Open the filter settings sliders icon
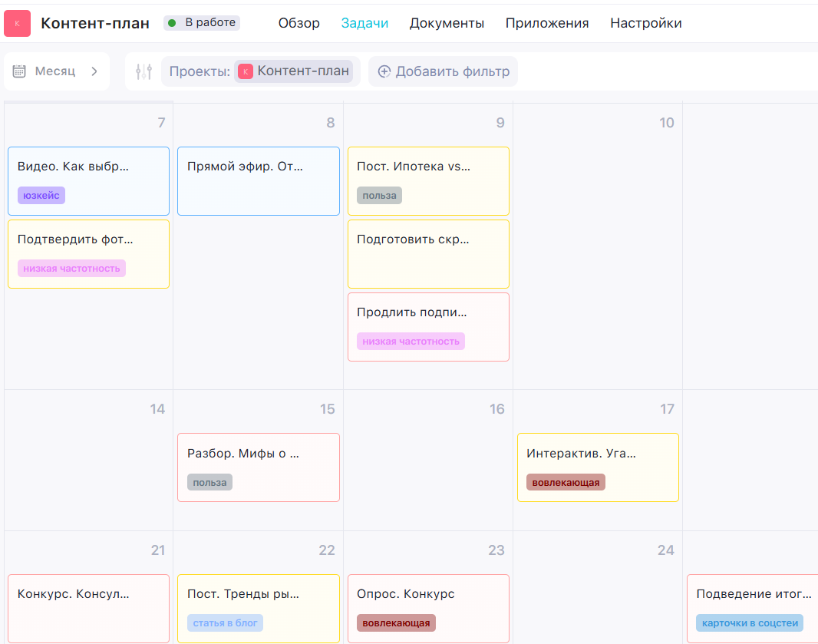Screen dimensions: 818x644 (143, 71)
